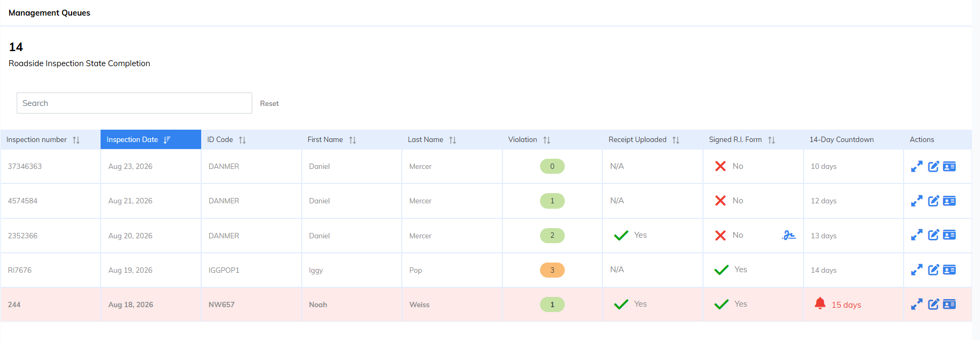
Task: Expand inspection 2352366 details
Action: point(917,235)
